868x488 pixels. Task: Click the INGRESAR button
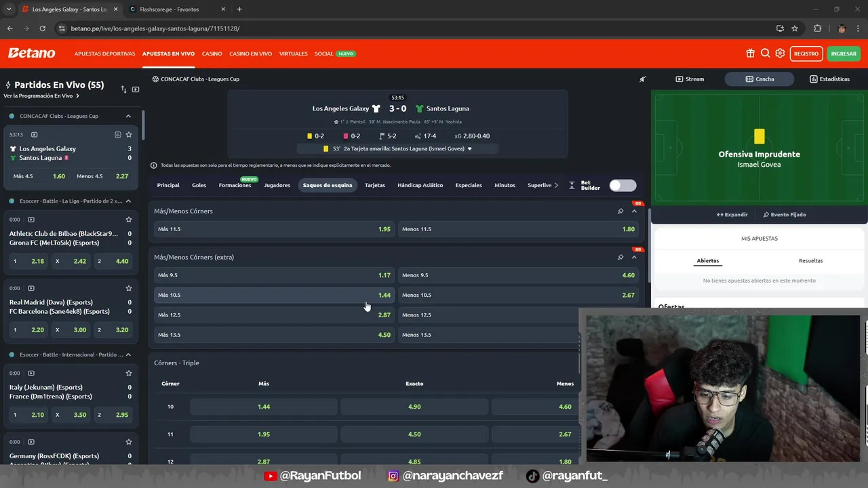[844, 54]
